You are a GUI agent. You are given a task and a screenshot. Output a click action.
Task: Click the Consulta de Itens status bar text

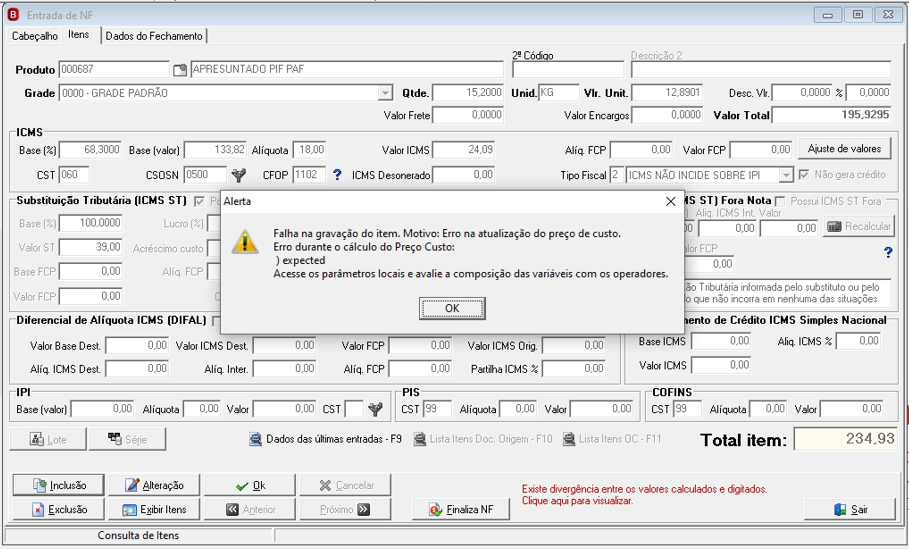(138, 536)
